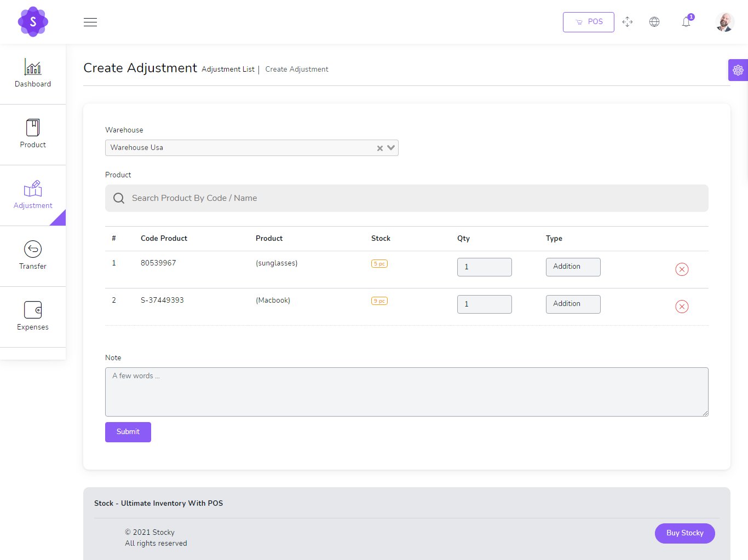Screen dimensions: 748x560
Task: Open notifications bell
Action: pyautogui.click(x=686, y=22)
